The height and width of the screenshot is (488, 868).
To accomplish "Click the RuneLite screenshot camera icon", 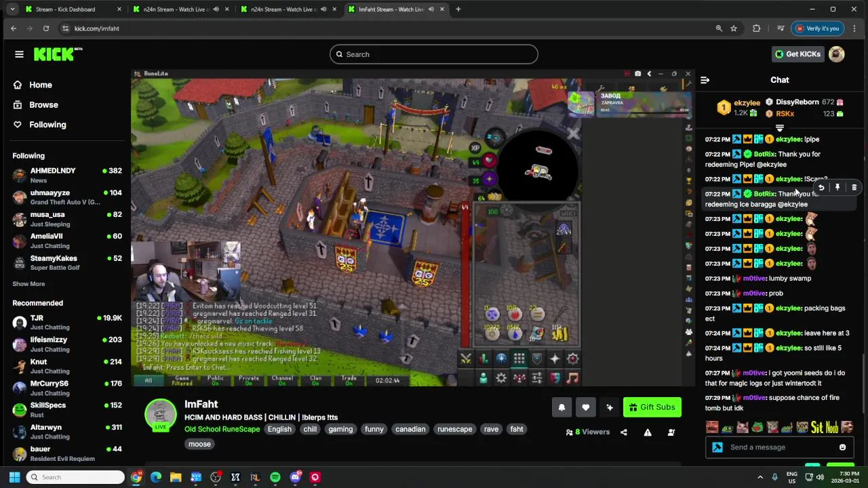I will (x=637, y=74).
